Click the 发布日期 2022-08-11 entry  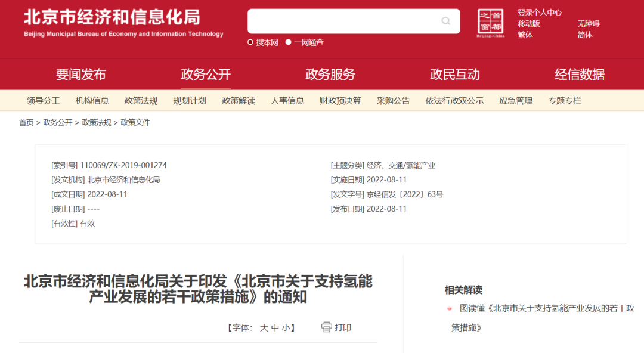[369, 209]
